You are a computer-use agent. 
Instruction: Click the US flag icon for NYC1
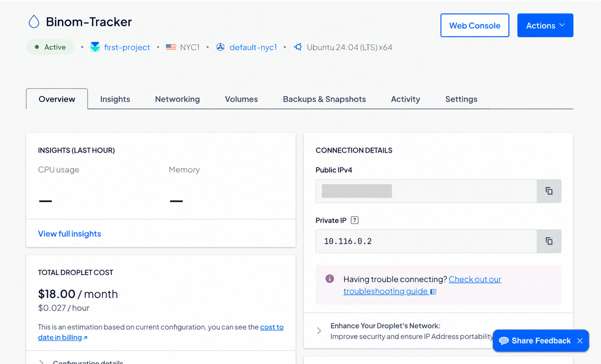171,47
